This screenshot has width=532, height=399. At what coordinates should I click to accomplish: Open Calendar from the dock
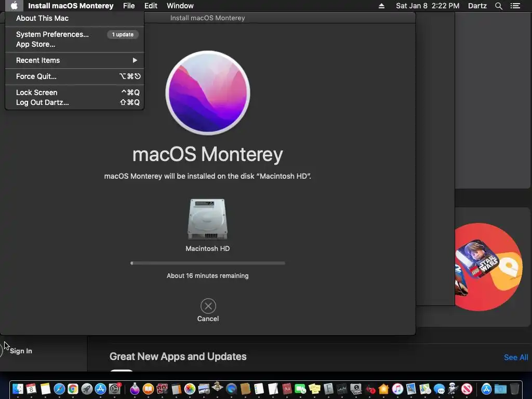coord(31,389)
